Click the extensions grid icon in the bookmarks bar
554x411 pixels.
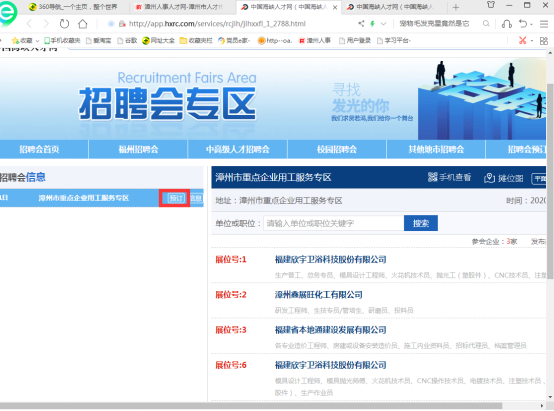point(544,41)
